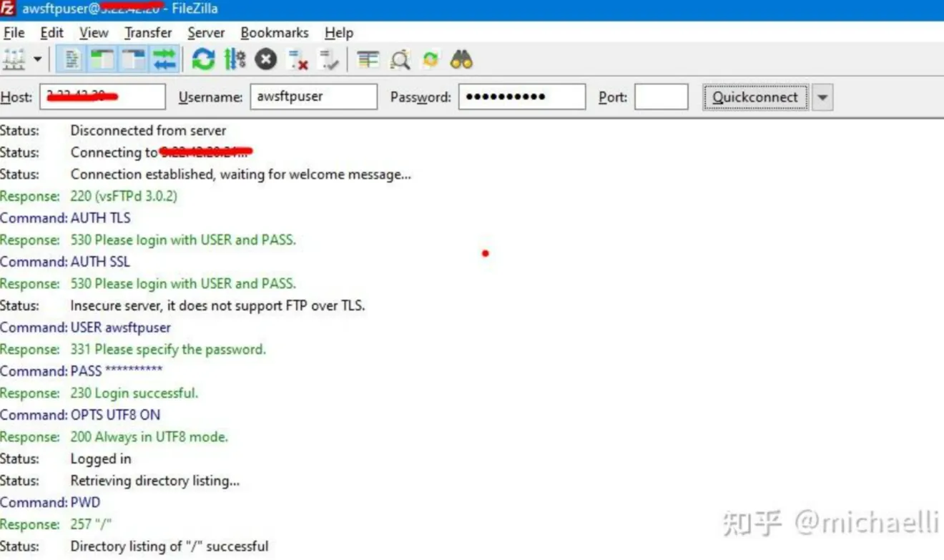The image size is (944, 560).
Task: Click the FileZilla icon in title bar
Action: click(9, 9)
